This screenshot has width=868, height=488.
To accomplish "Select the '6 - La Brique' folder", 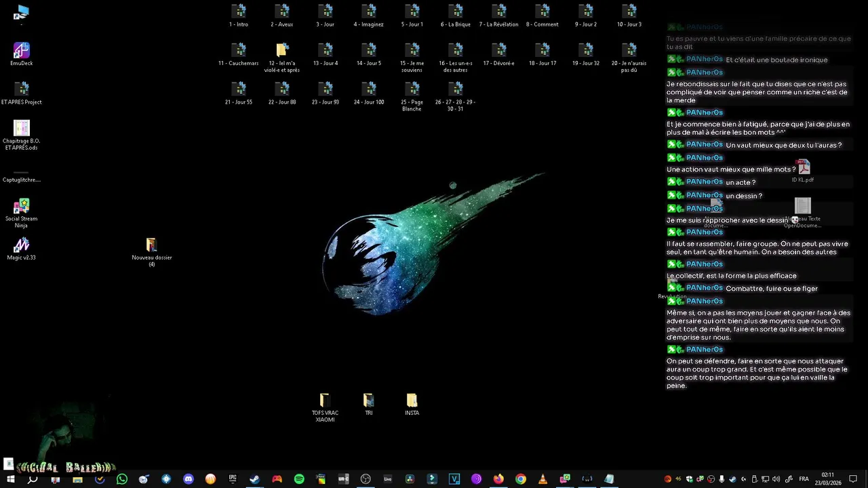I will [x=456, y=16].
